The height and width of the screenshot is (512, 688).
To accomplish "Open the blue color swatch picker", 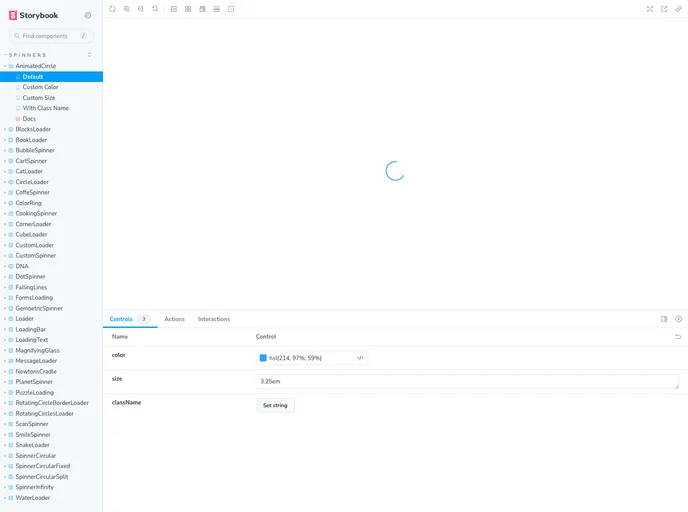I will [x=263, y=358].
